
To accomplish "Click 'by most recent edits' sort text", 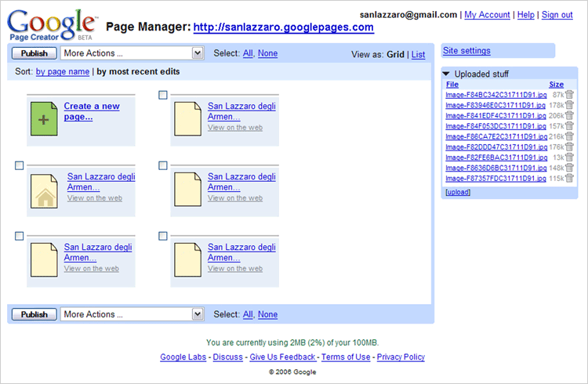I will point(138,71).
